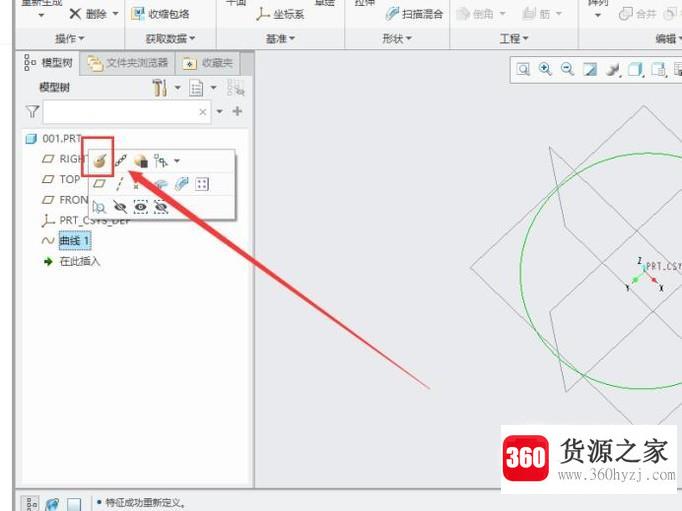Click 坐标系 coordinate system tool
682x511 pixels.
tap(280, 14)
